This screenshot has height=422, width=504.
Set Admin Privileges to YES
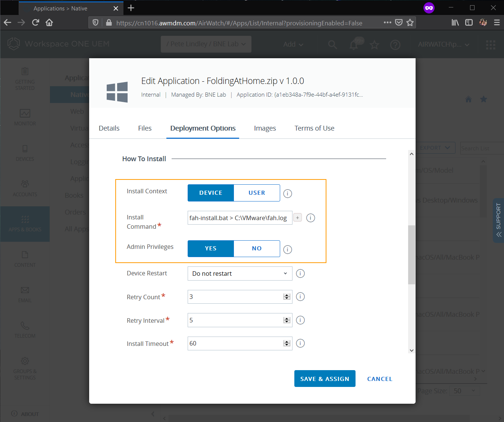pyautogui.click(x=211, y=248)
